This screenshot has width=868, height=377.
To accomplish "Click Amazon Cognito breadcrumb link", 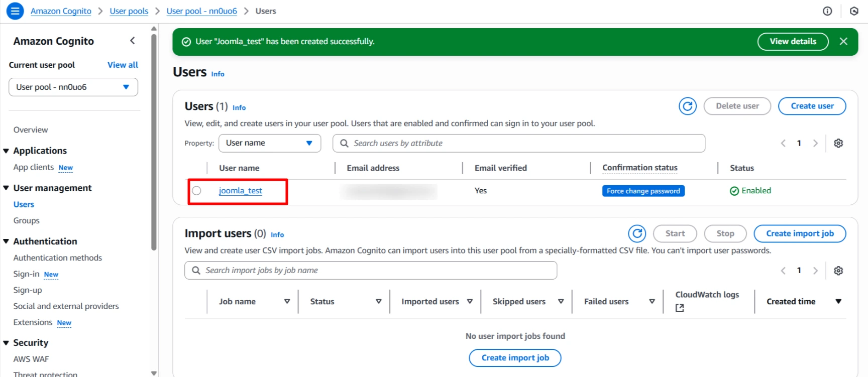I will (61, 11).
